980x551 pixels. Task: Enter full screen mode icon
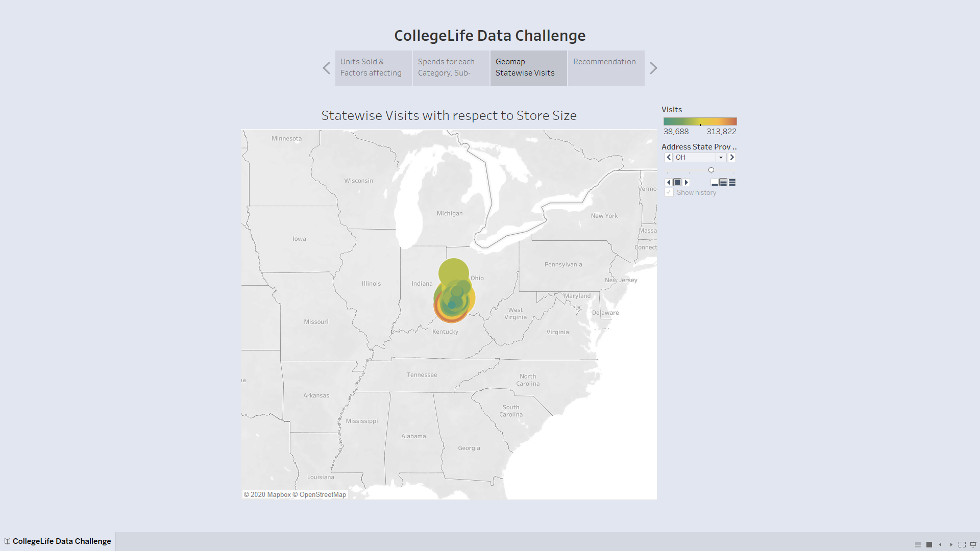point(962,545)
